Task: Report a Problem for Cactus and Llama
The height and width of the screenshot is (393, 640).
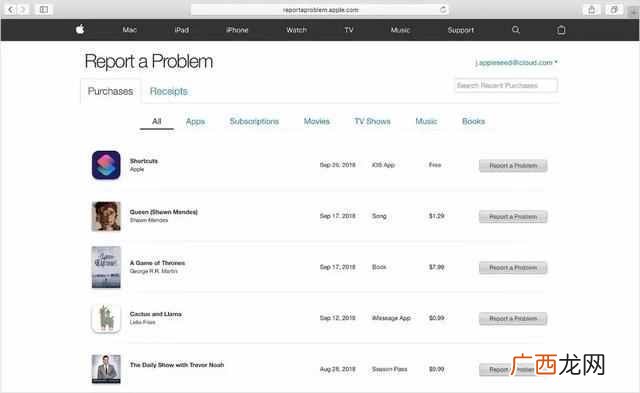Action: [x=513, y=318]
